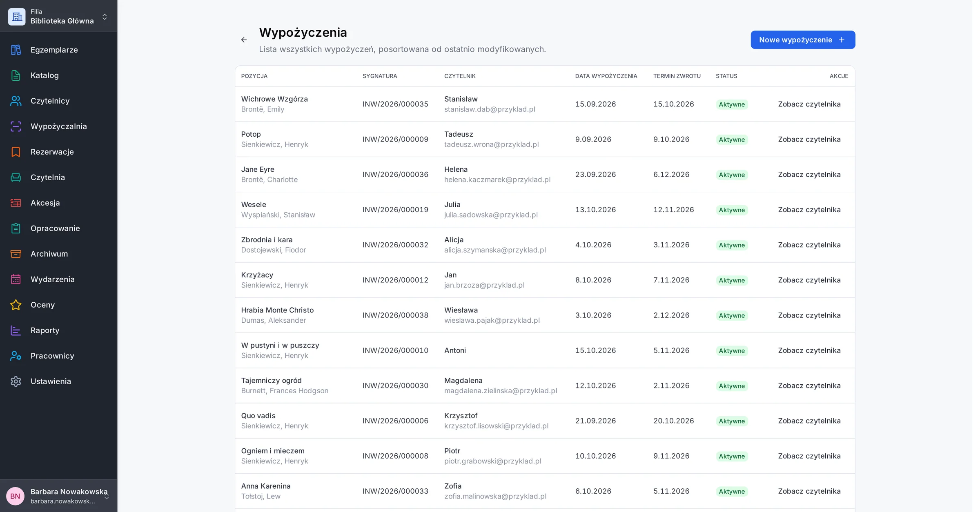Click the back arrow beside Wypożyczenia
Image resolution: width=980 pixels, height=512 pixels.
(x=244, y=40)
